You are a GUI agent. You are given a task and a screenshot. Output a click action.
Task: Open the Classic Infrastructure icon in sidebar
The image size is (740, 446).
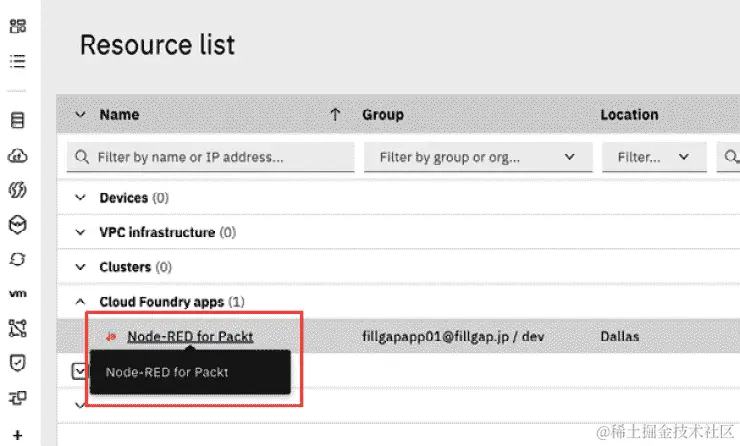(x=17, y=120)
